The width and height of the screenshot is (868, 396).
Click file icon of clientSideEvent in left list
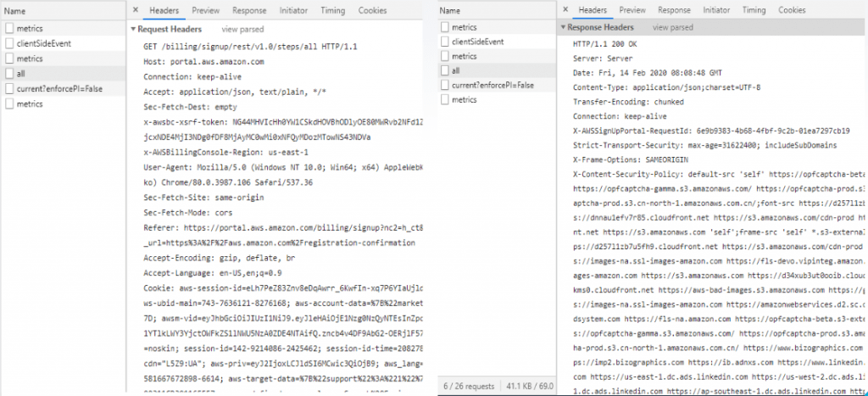coord(10,43)
